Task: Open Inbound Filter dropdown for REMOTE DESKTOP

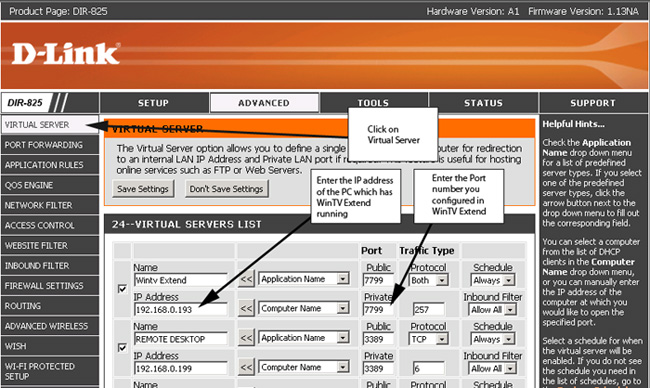Action: 492,369
